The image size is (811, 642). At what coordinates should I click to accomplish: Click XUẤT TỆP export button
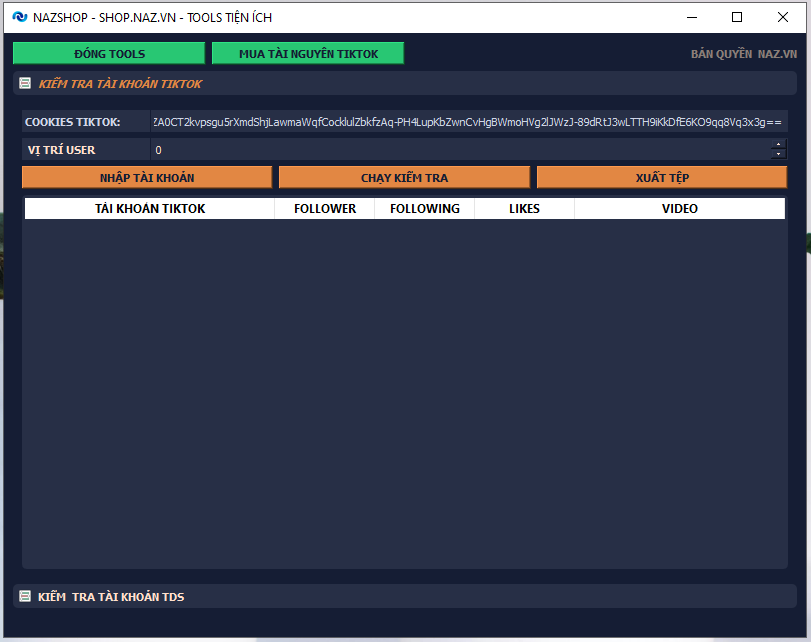pos(662,177)
